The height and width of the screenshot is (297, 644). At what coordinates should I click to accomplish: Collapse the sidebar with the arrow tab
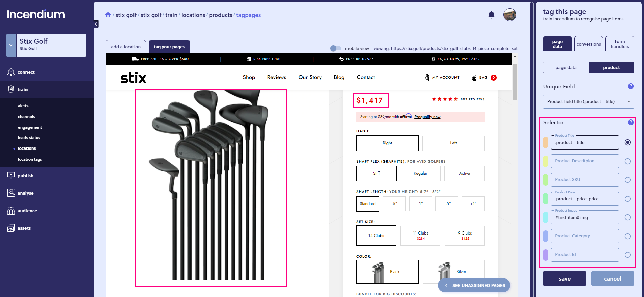tap(96, 24)
